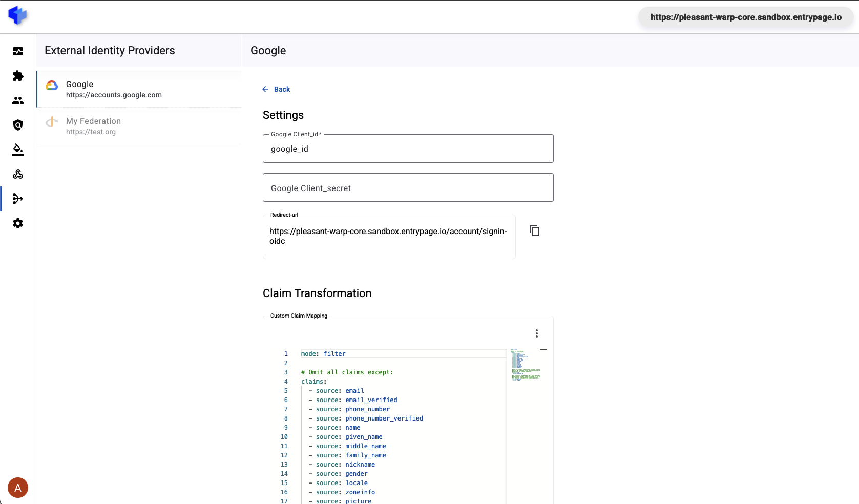The width and height of the screenshot is (859, 504).
Task: Focus the Google Client_id input field
Action: [x=408, y=149]
